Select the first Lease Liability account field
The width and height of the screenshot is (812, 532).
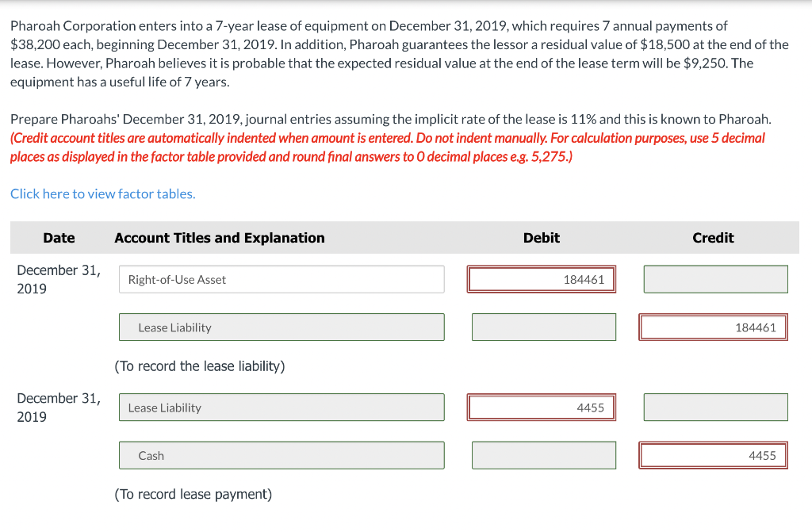point(282,327)
